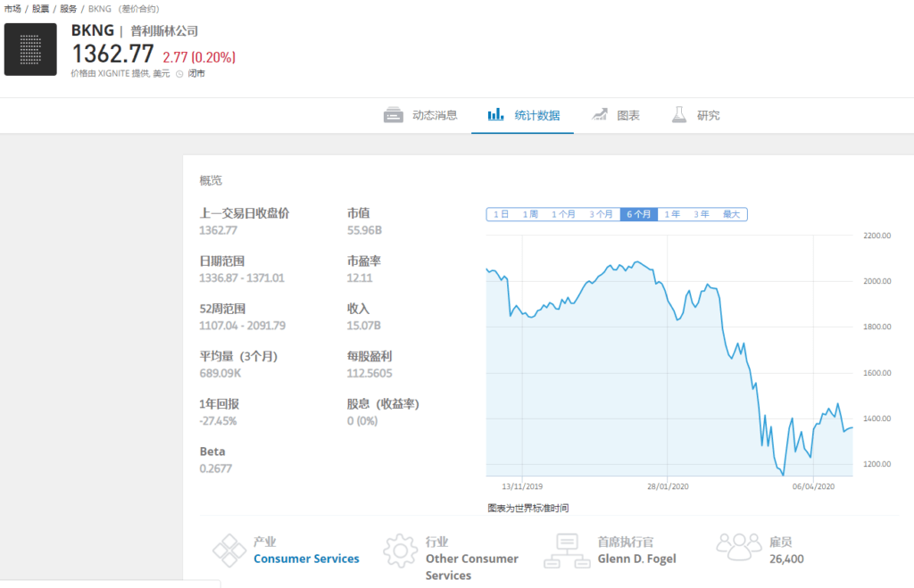Go to 股票 in the breadcrumb

pos(41,9)
